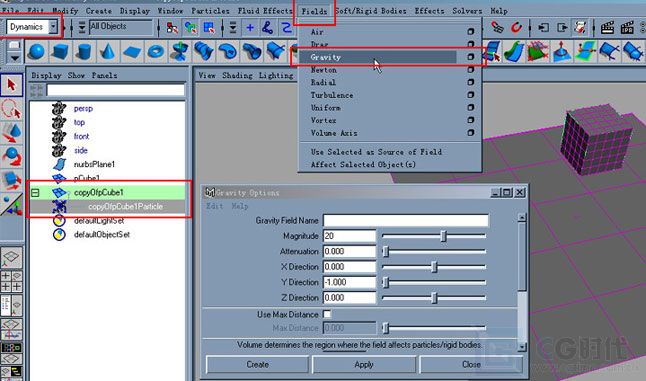Image resolution: width=646 pixels, height=381 pixels.
Task: Collapse the copyOfpCube1 outliner node
Action: point(35,192)
